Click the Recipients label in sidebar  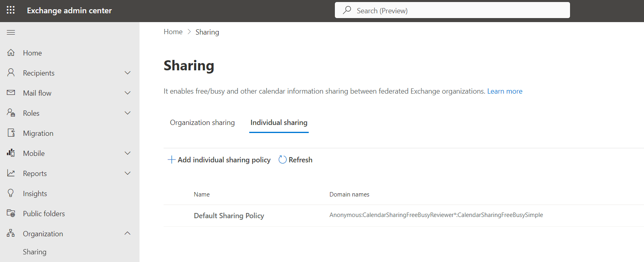(x=39, y=73)
